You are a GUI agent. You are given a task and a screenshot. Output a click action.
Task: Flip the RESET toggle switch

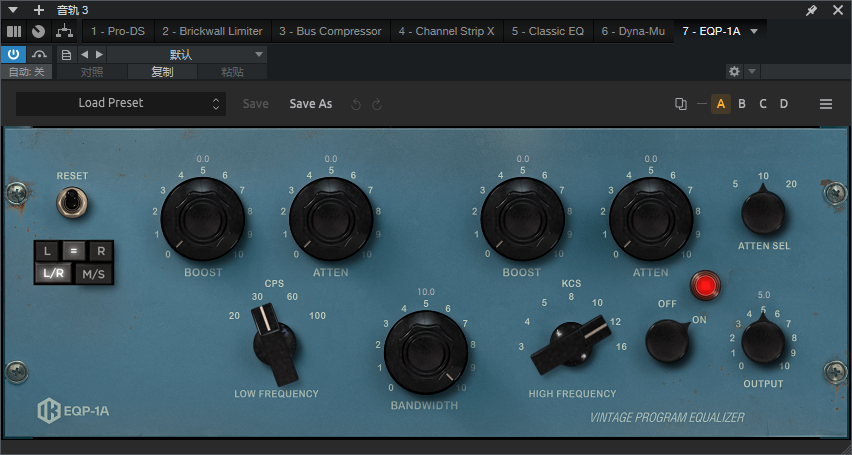(72, 202)
